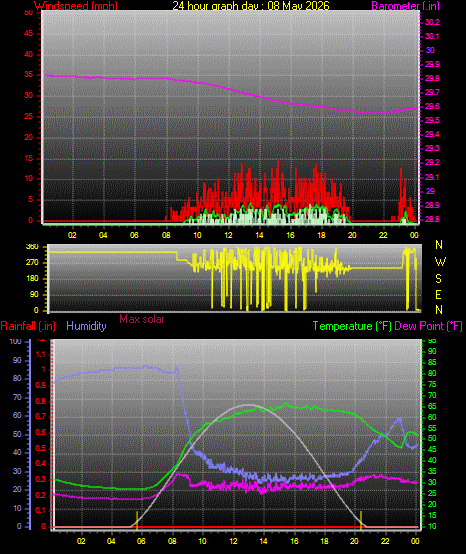Image resolution: width=466 pixels, height=554 pixels.
Task: Select the magenta 'Dew Point (°F)' legend label
Action: 428,326
